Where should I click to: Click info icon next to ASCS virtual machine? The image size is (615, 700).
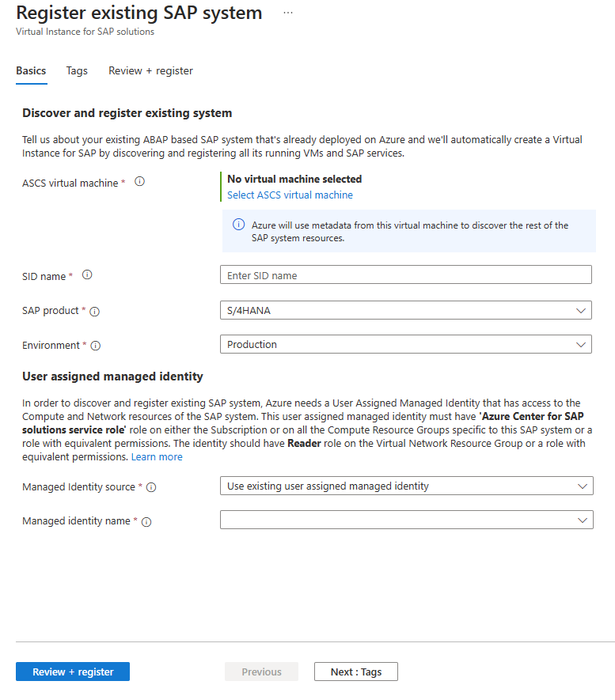click(x=140, y=182)
